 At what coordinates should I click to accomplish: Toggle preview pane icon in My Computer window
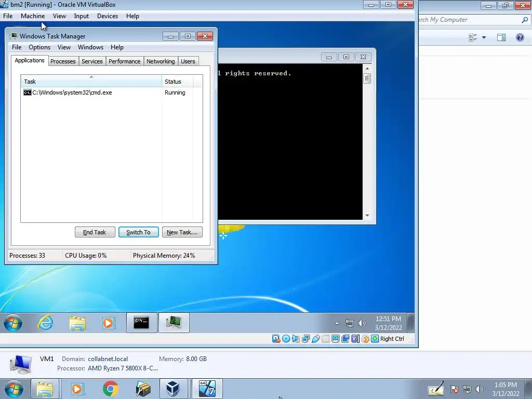[501, 37]
